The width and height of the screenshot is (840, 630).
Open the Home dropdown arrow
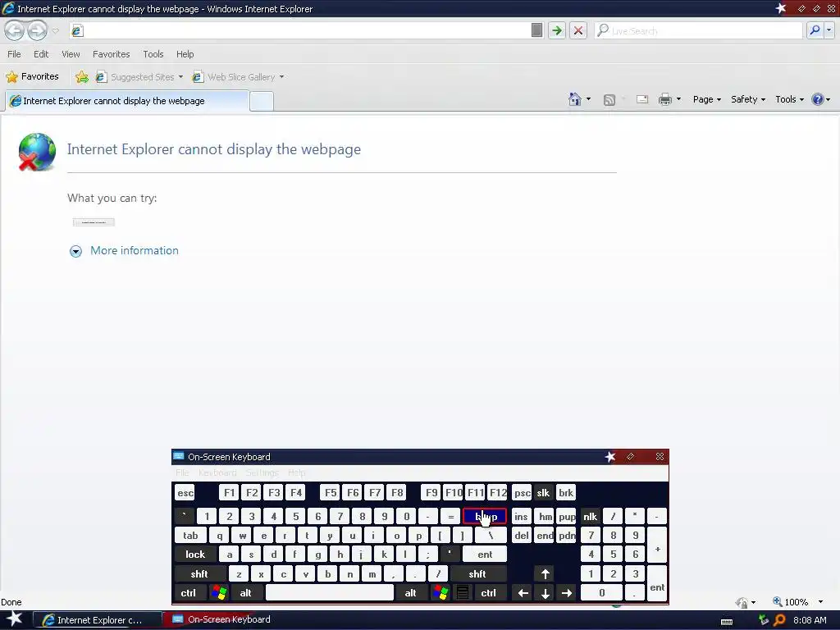point(589,99)
